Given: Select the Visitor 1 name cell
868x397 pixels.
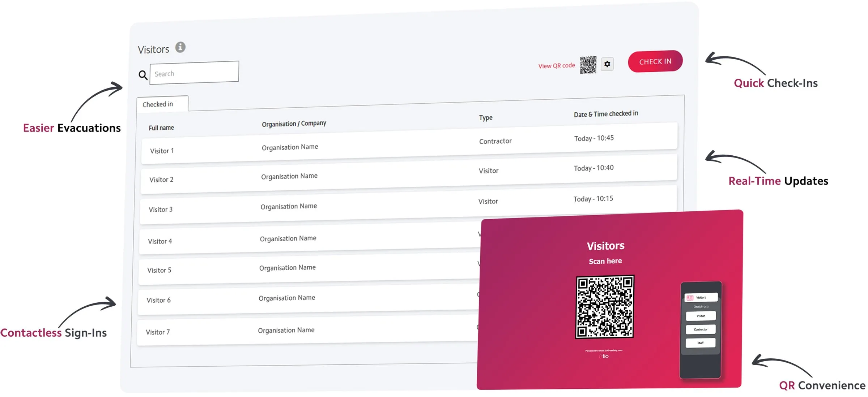Looking at the screenshot, I should pos(162,151).
